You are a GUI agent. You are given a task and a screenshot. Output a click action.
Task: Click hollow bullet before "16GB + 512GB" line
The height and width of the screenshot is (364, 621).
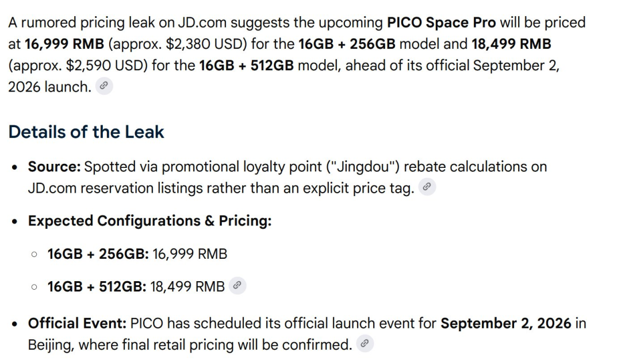(x=34, y=287)
